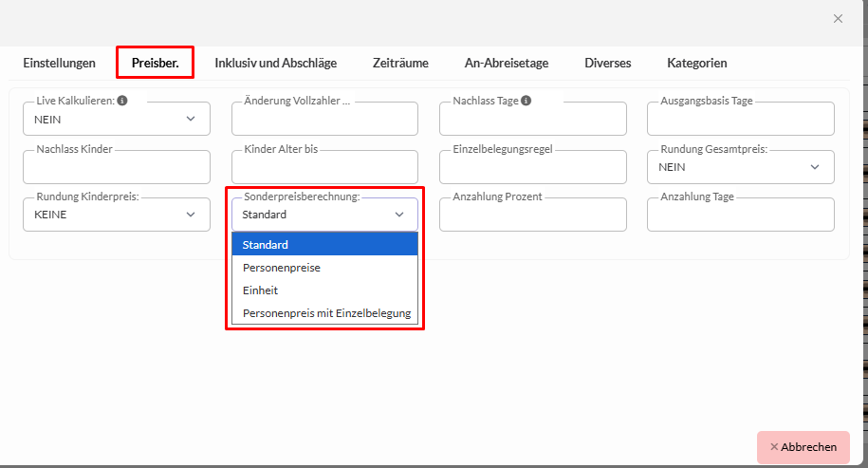Expand the Rundung Gesamtpreis dropdown
This screenshot has height=468, width=868.
tap(740, 167)
